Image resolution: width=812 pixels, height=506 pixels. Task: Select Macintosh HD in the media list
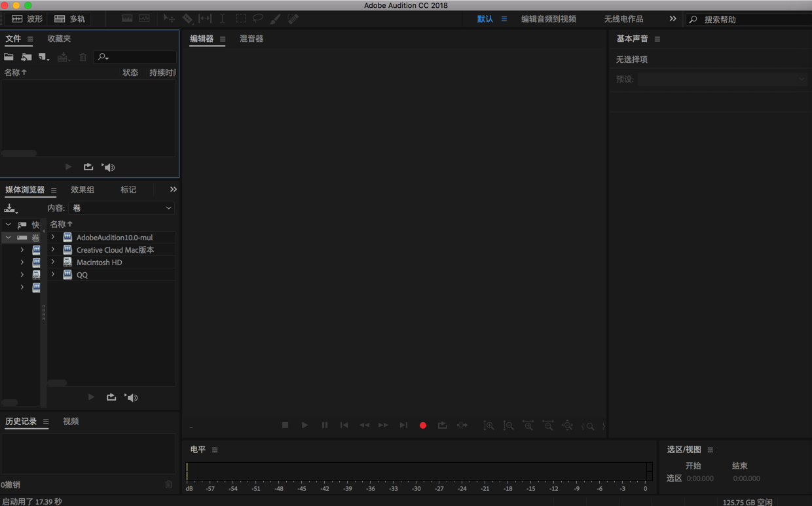coord(99,262)
